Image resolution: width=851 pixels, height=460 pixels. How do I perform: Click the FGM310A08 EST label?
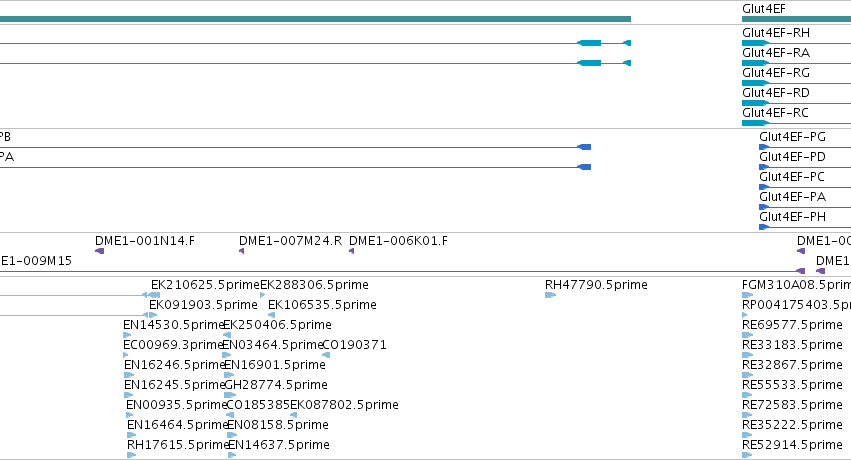(796, 285)
